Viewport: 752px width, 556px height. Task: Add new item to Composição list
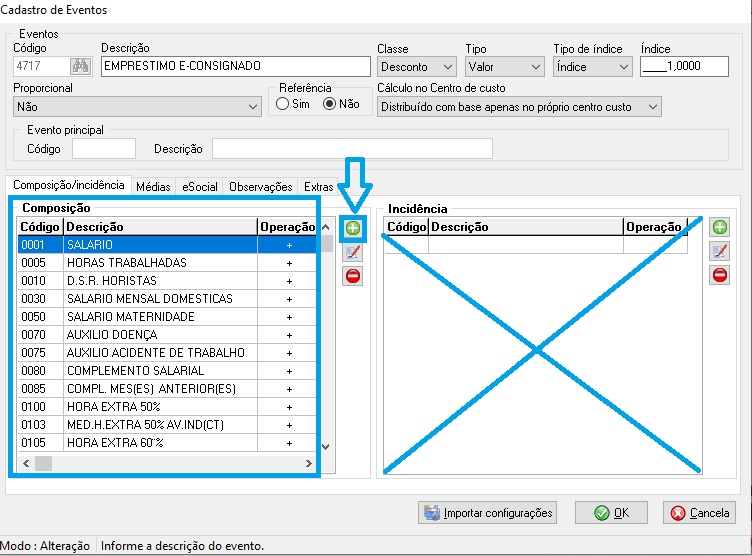pyautogui.click(x=352, y=229)
